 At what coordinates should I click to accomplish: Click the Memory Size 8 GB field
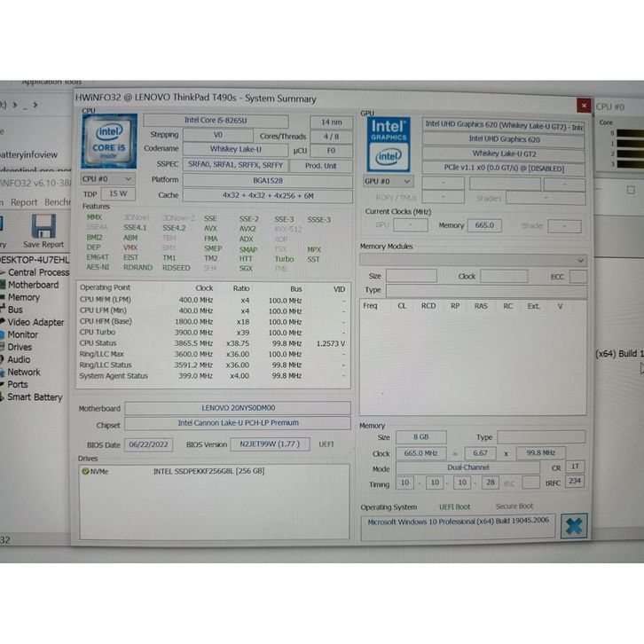coord(421,437)
